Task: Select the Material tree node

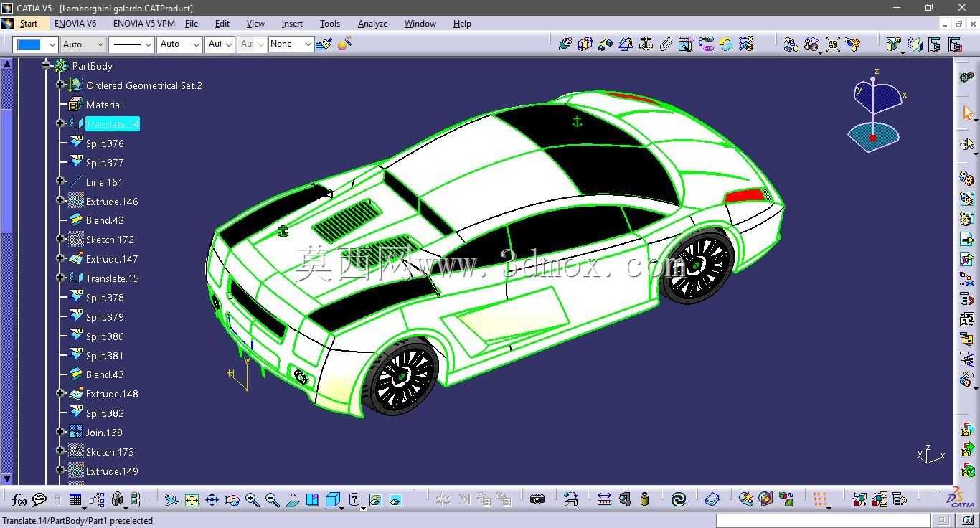Action: tap(104, 105)
